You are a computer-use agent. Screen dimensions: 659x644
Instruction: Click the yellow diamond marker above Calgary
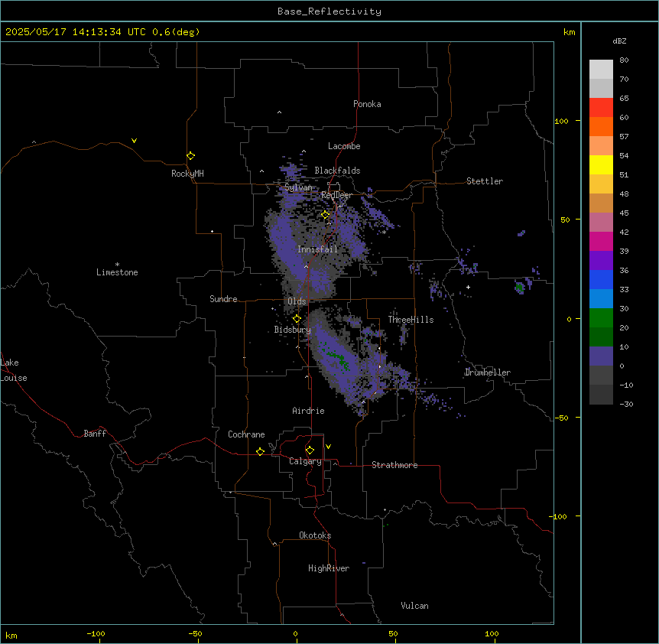(310, 450)
